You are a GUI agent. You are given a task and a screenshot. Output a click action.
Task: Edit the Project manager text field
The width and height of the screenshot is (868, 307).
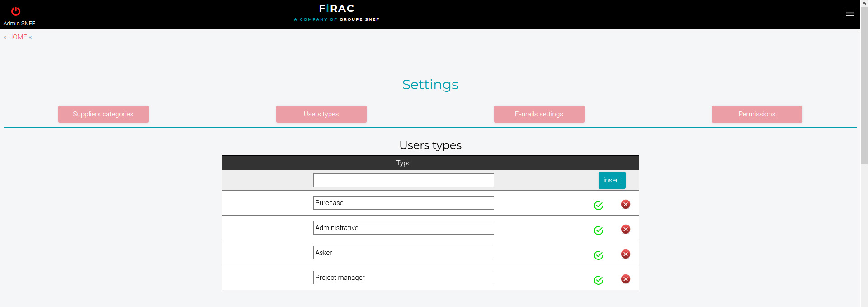[x=403, y=278]
